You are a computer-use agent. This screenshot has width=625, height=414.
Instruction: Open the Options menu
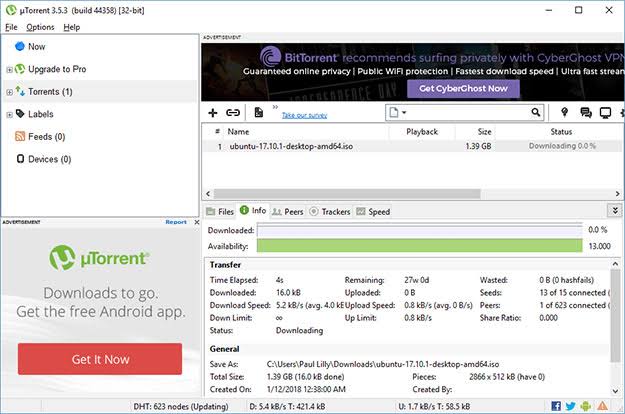click(x=40, y=27)
